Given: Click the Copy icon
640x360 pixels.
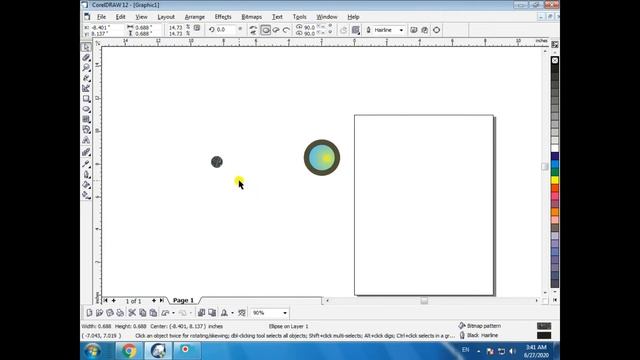Looking at the screenshot, I should pos(142,313).
